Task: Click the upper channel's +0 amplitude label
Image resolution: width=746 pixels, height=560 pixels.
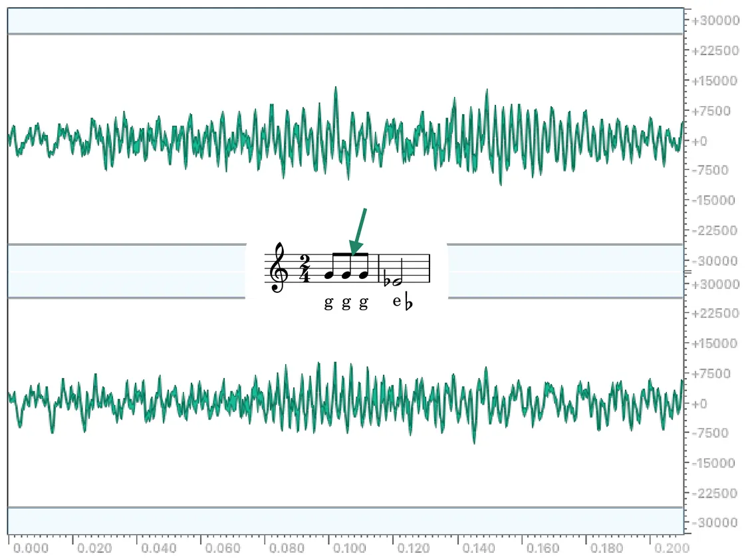Action: (x=699, y=141)
